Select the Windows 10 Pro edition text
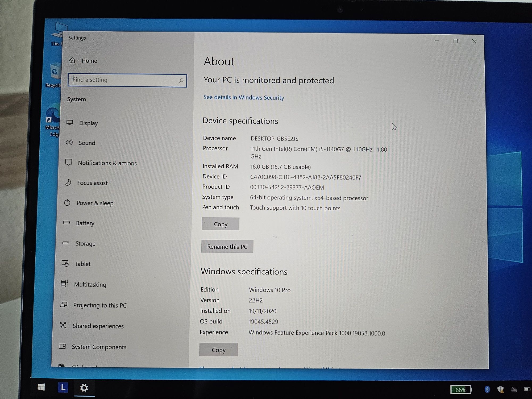Screen dimensions: 532x399 [x=270, y=290]
